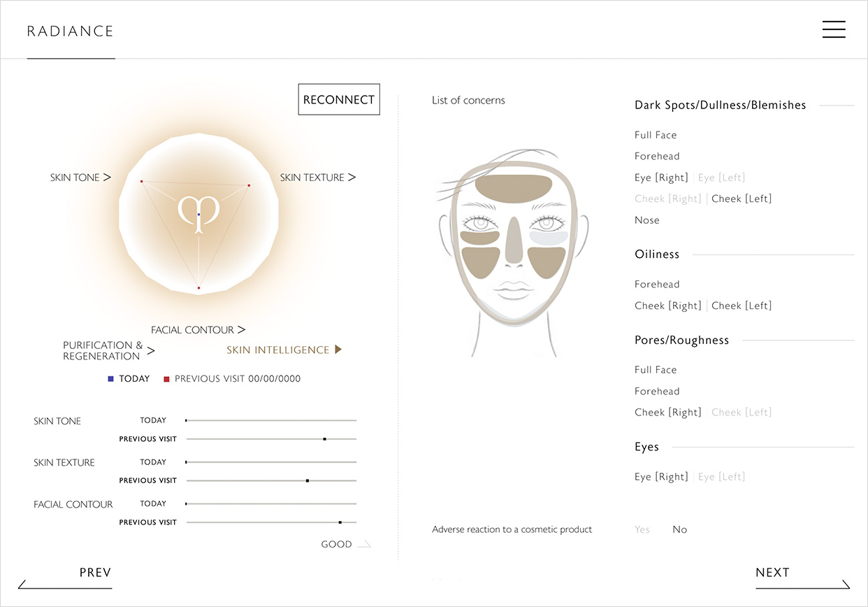
Task: Select the RADIANCE header tab
Action: click(x=71, y=31)
